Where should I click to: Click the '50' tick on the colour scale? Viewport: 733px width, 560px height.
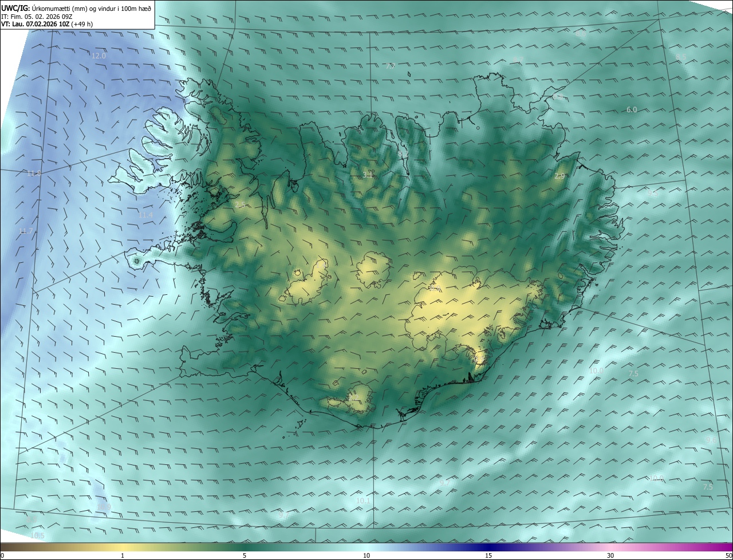click(x=728, y=556)
